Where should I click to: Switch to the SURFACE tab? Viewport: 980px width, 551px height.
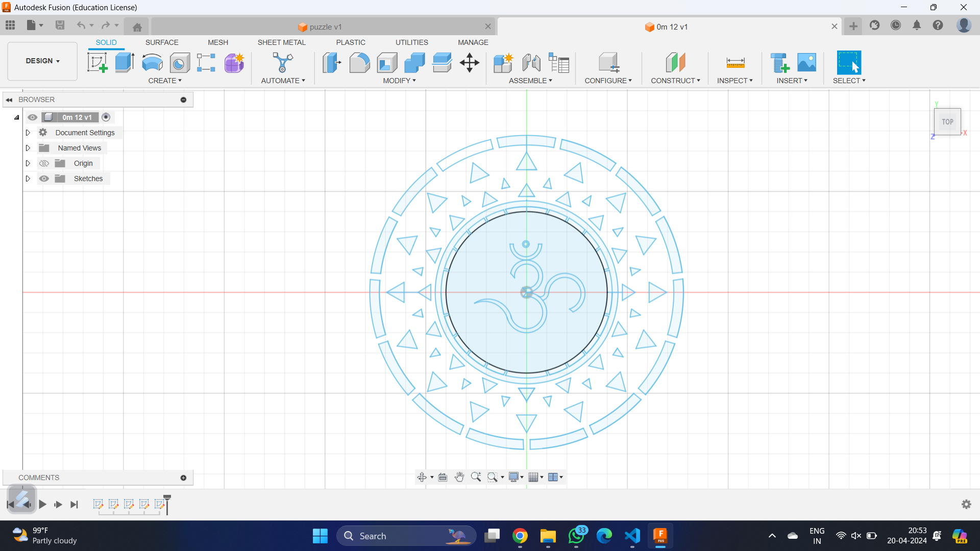click(162, 42)
